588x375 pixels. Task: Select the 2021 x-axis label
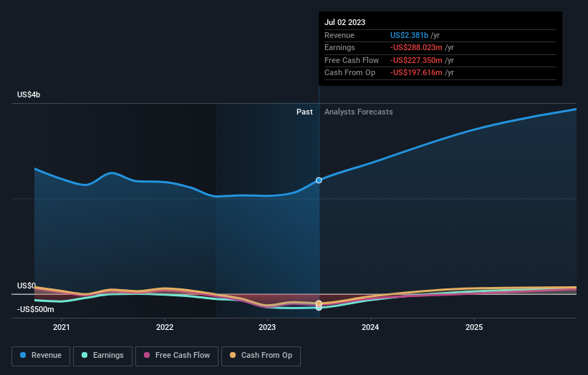pyautogui.click(x=61, y=327)
